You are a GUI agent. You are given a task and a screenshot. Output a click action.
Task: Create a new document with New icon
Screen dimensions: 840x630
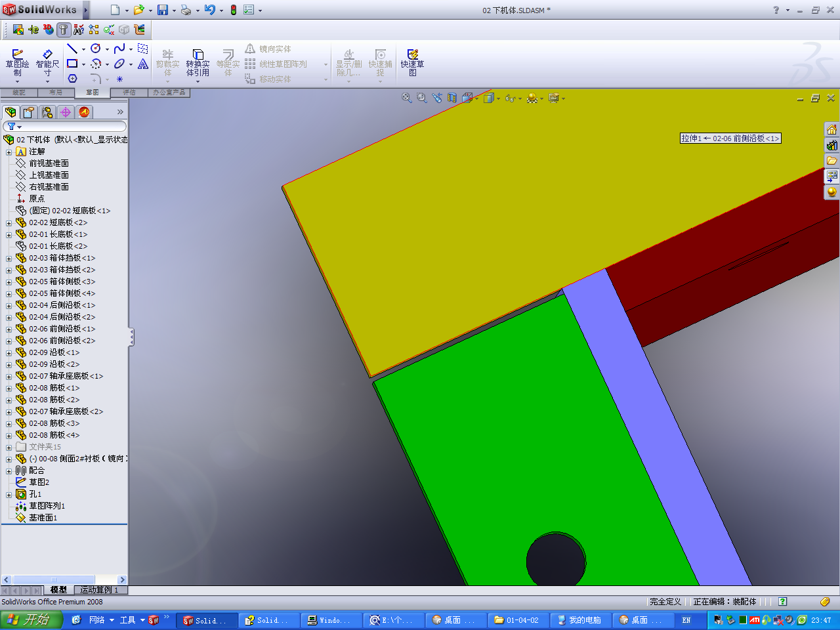coord(115,10)
